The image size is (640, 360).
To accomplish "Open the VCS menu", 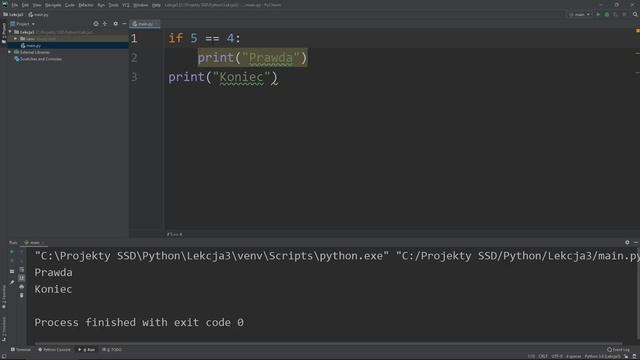I will pos(126,5).
